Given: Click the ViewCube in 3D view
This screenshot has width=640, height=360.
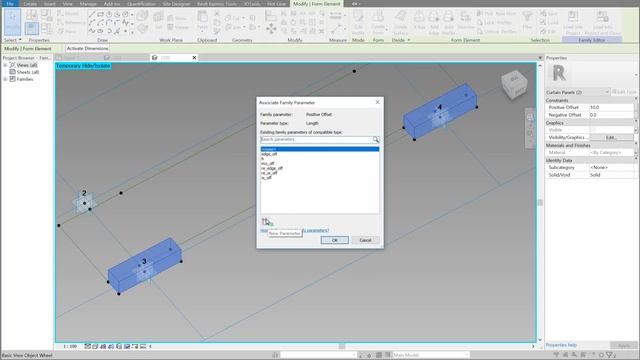Looking at the screenshot, I should (x=514, y=84).
